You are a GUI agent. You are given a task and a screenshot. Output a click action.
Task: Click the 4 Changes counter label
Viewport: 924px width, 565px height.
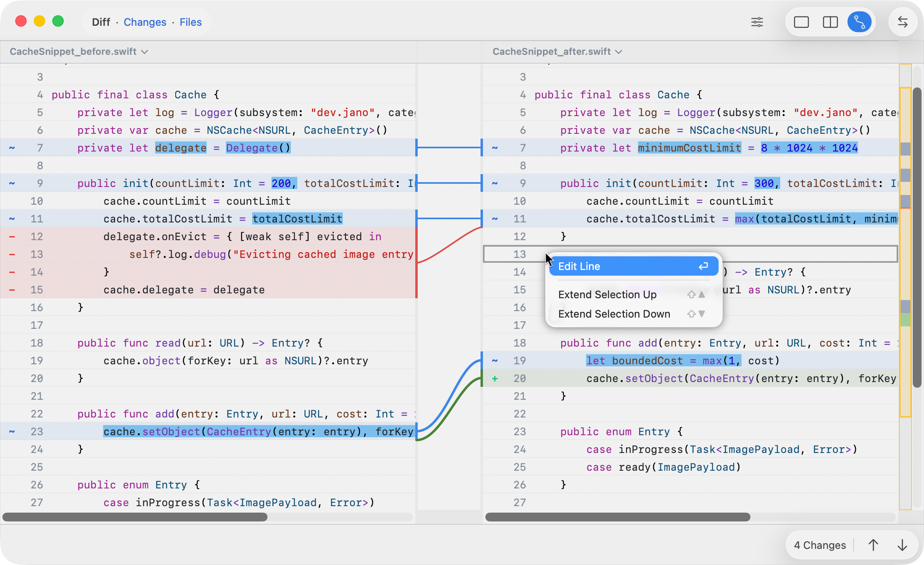pyautogui.click(x=820, y=545)
